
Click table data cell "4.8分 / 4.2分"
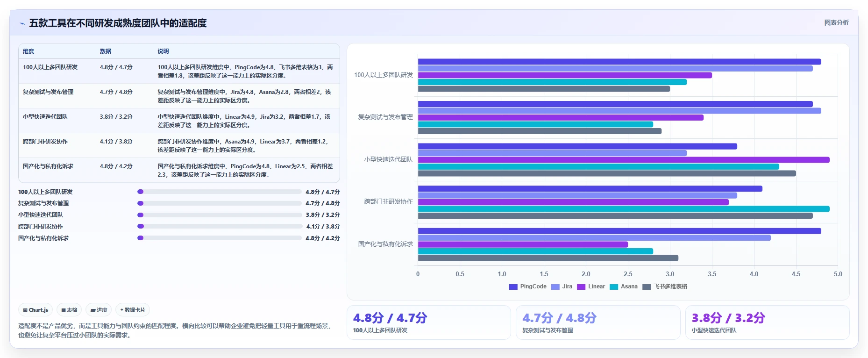pyautogui.click(x=116, y=166)
